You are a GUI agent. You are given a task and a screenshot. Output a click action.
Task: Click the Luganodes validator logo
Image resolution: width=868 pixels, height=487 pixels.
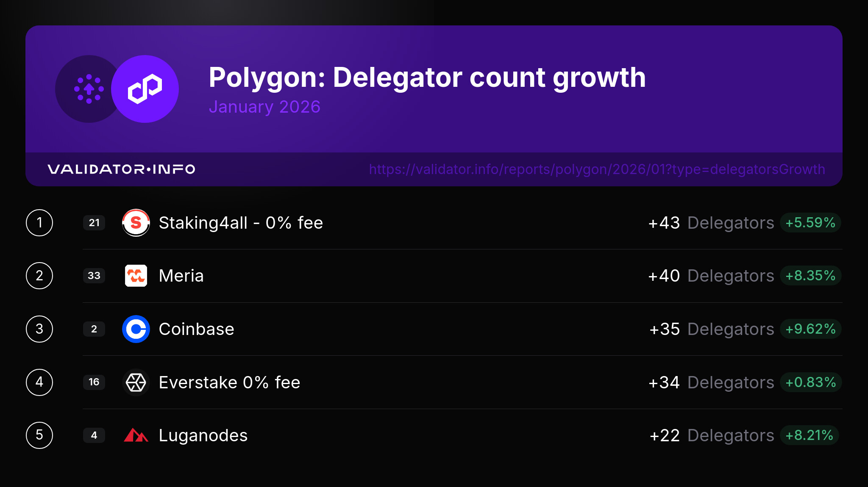pos(136,435)
